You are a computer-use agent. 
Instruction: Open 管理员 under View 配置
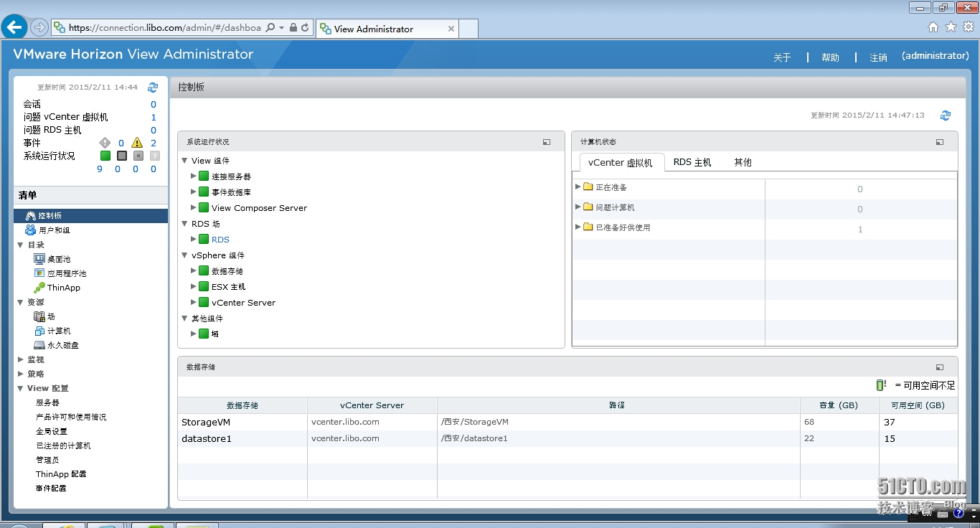pyautogui.click(x=47, y=460)
